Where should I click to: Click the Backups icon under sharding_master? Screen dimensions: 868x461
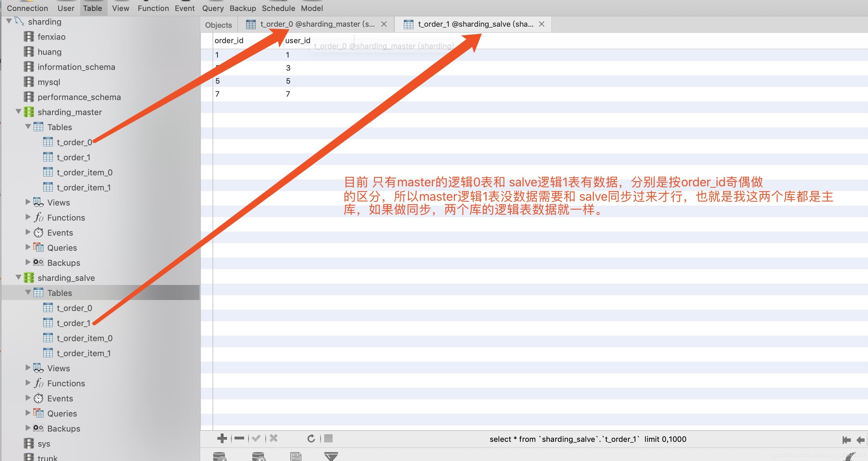click(38, 263)
